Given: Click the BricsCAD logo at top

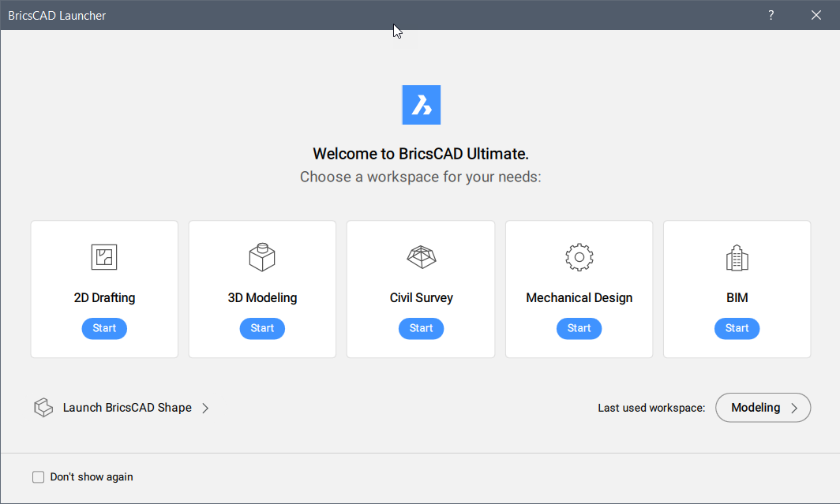Looking at the screenshot, I should 421,105.
